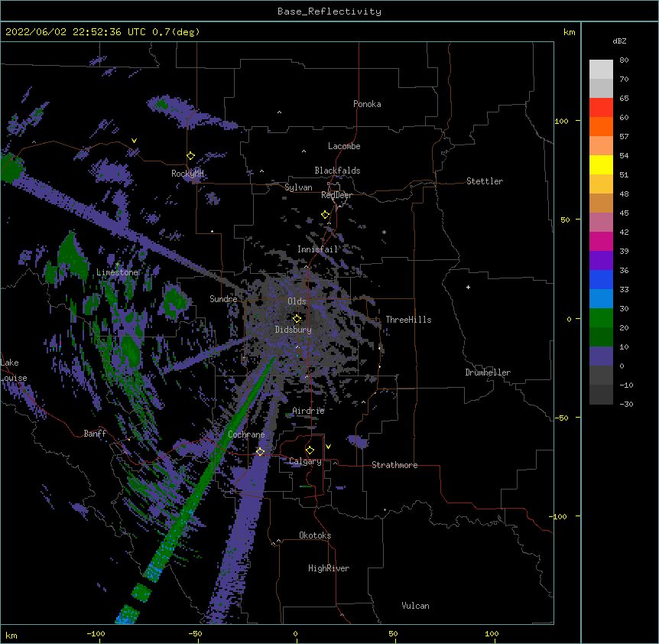This screenshot has width=659, height=644.
Task: Click the 80 value in the dBZ legend
Action: (624, 60)
